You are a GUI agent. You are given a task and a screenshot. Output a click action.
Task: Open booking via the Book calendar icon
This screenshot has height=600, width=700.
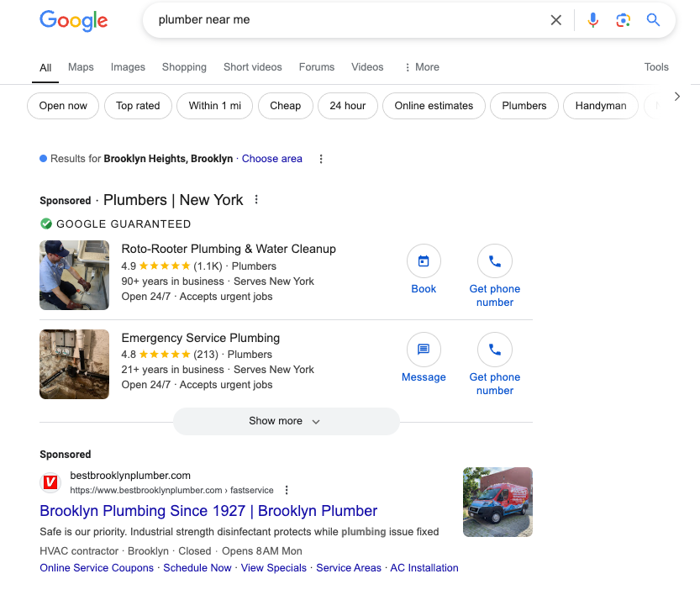tap(424, 261)
